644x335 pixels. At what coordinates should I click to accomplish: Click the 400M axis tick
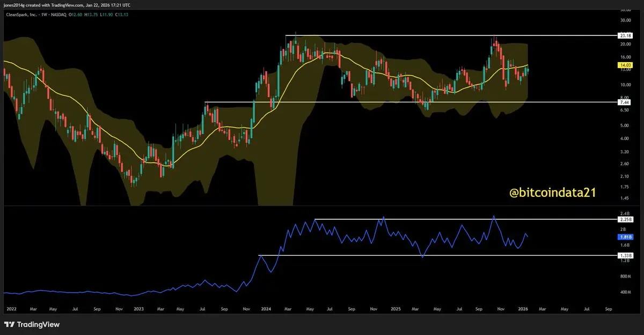(x=625, y=292)
